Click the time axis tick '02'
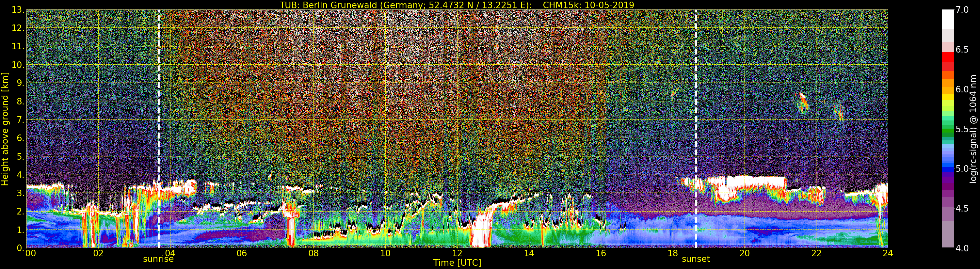The width and height of the screenshot is (980, 269). point(98,253)
